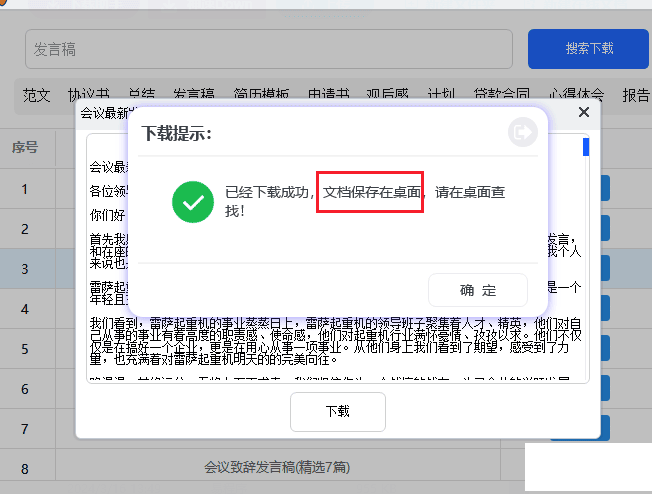Switch to the 协议书 category

coord(87,95)
